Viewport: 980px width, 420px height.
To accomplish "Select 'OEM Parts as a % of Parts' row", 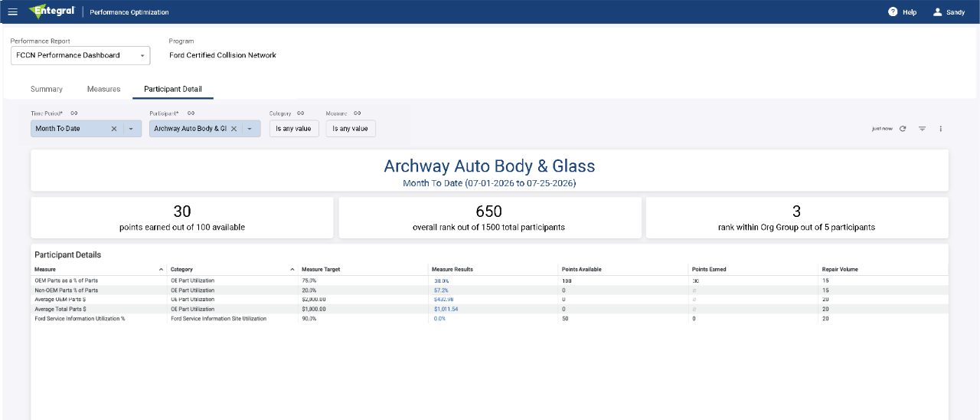I will pos(489,281).
